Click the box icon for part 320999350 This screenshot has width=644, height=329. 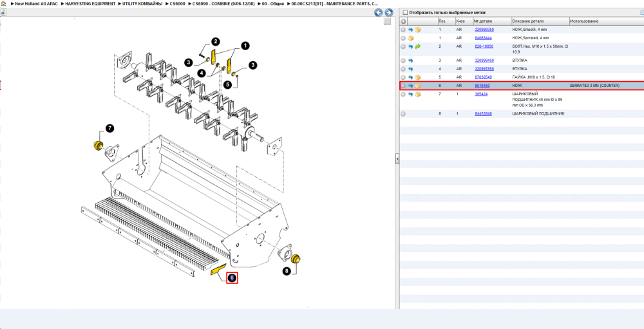(x=418, y=30)
